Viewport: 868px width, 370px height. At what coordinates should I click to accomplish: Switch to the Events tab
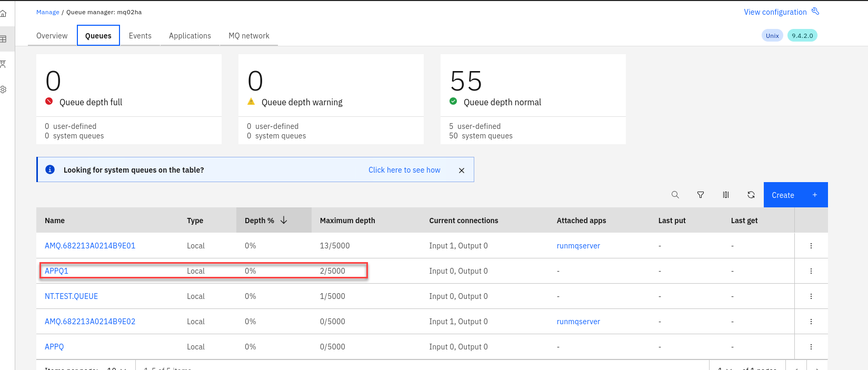pos(140,36)
